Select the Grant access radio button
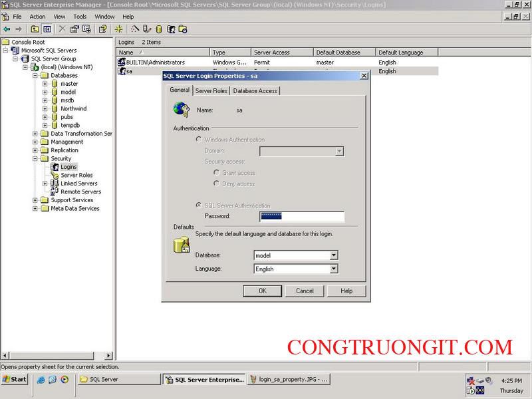The height and width of the screenshot is (399, 532). [x=217, y=173]
